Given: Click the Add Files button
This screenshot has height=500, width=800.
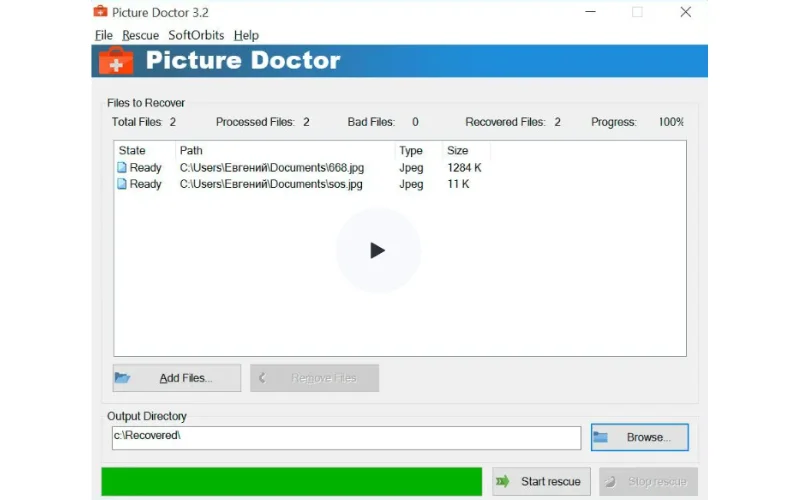Looking at the screenshot, I should 177,378.
